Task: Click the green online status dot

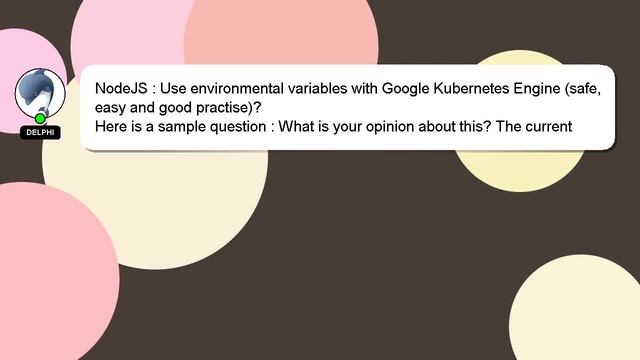Action: (40, 119)
